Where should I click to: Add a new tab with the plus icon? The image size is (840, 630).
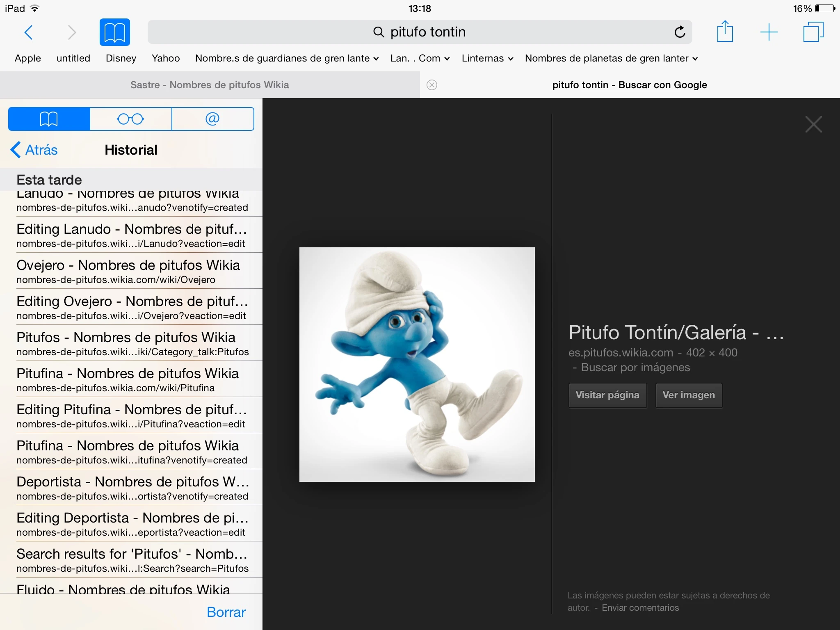[x=769, y=32]
